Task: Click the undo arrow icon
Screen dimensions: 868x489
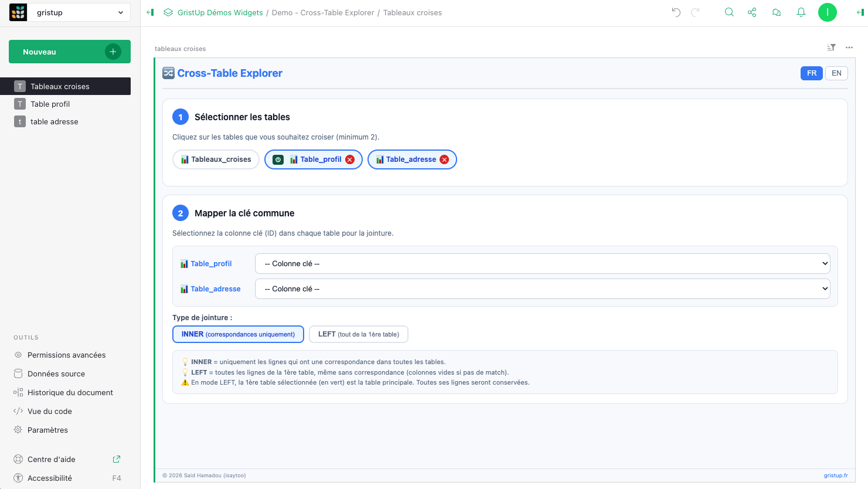Action: (676, 12)
